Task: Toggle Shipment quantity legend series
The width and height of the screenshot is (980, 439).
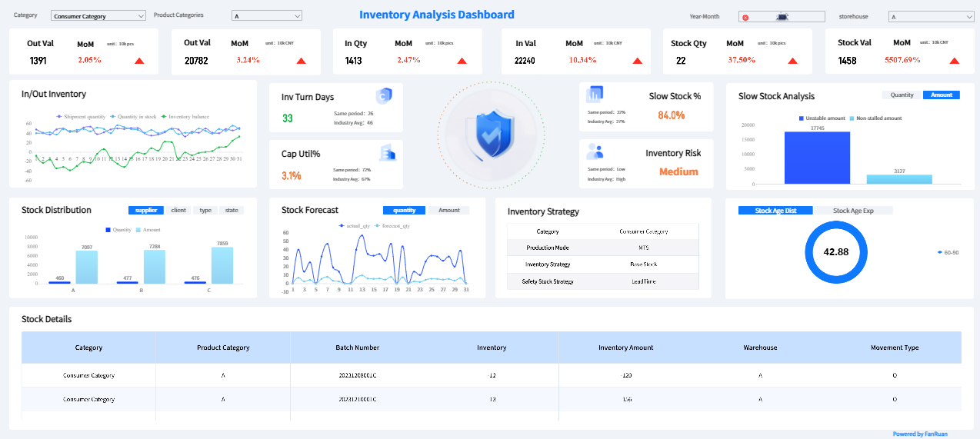Action: [81, 117]
